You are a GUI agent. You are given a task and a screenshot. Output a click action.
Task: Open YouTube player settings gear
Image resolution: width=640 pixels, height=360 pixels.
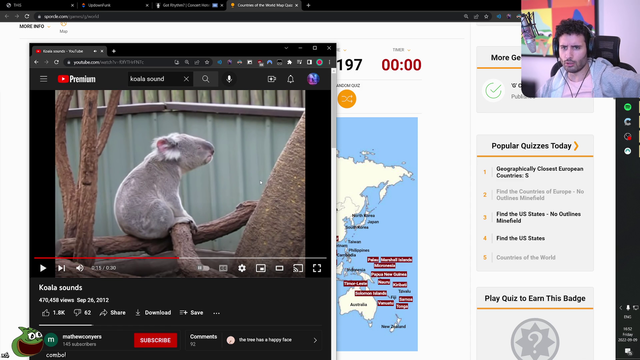tap(242, 268)
